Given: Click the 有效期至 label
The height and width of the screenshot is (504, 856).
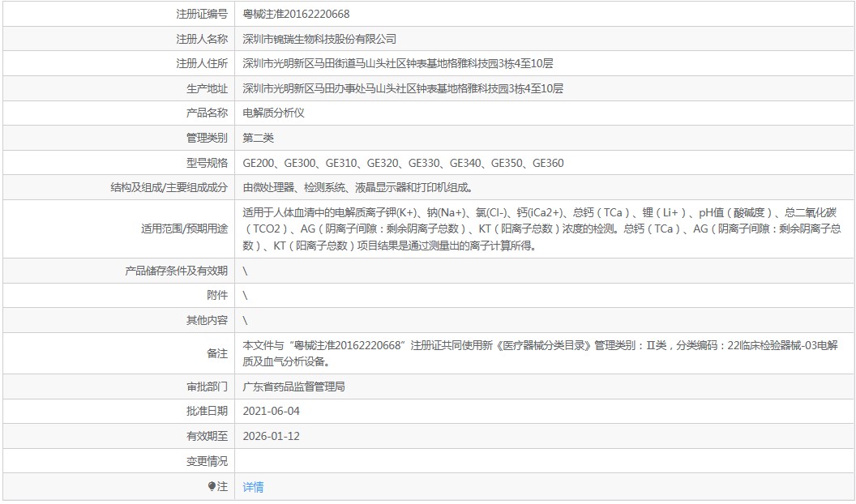Looking at the screenshot, I should [207, 437].
